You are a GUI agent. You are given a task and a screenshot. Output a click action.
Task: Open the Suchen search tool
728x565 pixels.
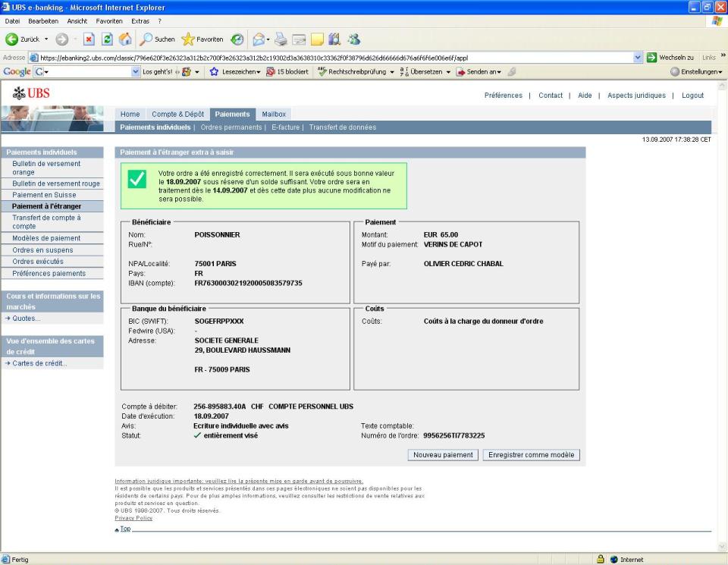tap(157, 39)
